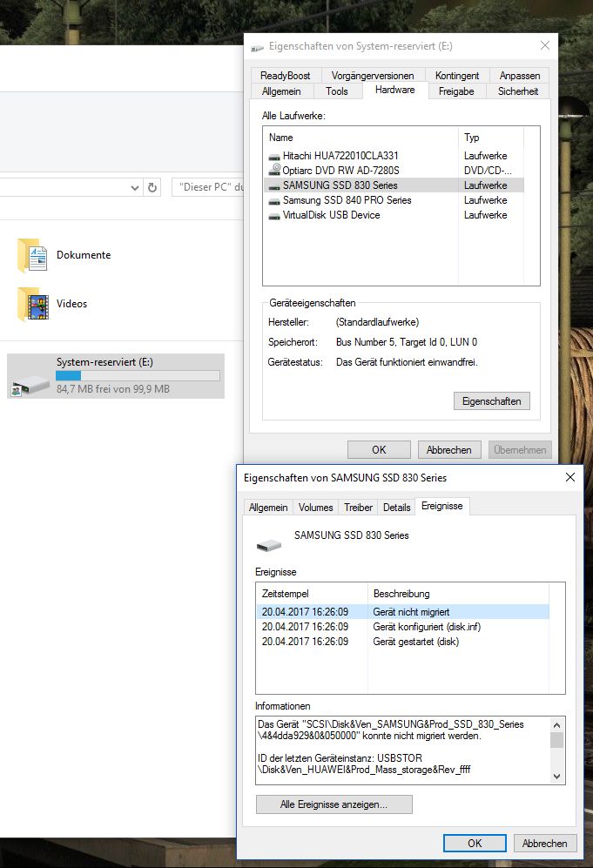
Task: Select the Hardware tab
Action: [x=394, y=90]
